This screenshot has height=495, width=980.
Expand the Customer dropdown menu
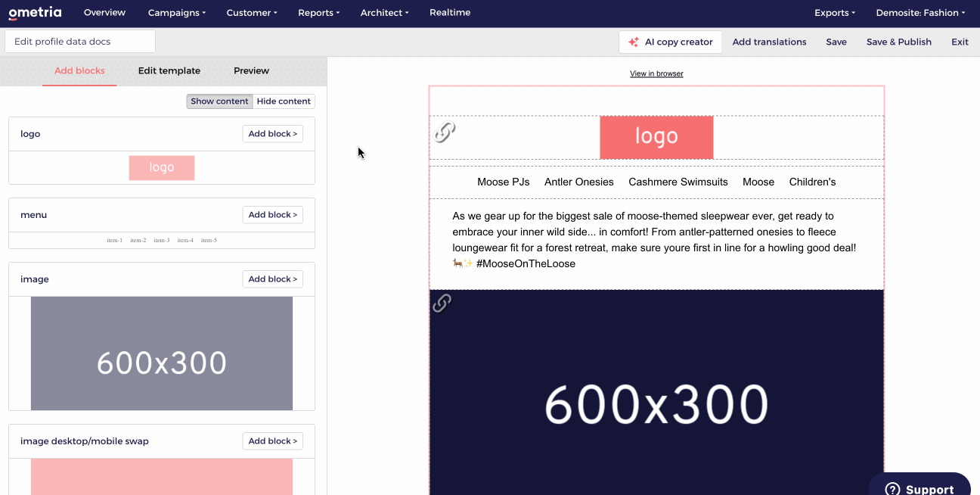(x=252, y=13)
